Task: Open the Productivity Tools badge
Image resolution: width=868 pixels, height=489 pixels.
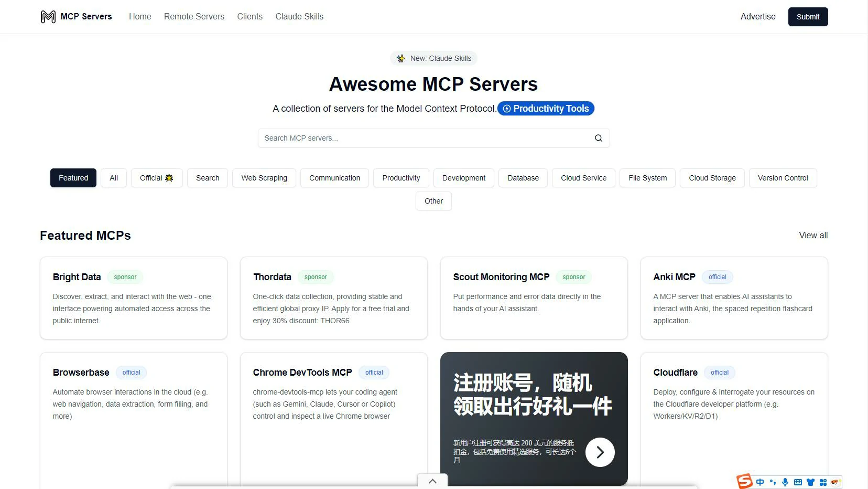Action: 546,109
